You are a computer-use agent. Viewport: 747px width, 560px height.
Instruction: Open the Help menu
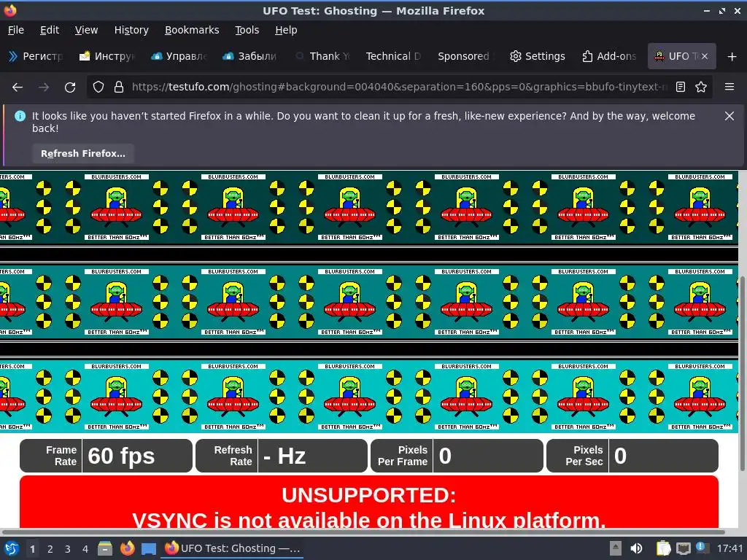click(x=286, y=30)
